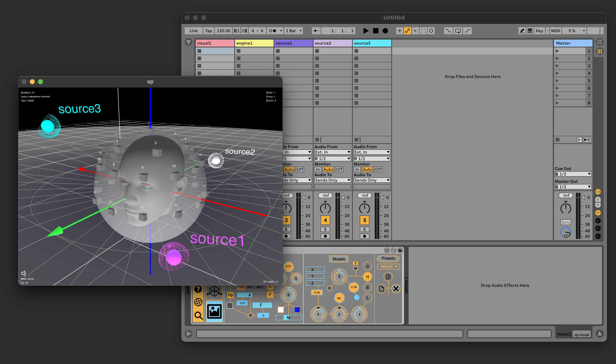Start playback with the Play button
Image resolution: width=616 pixels, height=364 pixels.
point(366,31)
